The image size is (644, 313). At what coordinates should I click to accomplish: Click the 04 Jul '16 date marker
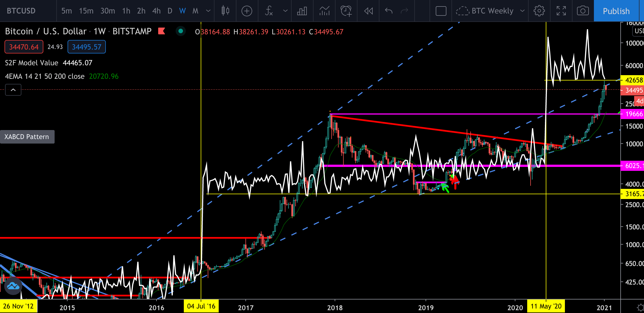click(201, 306)
